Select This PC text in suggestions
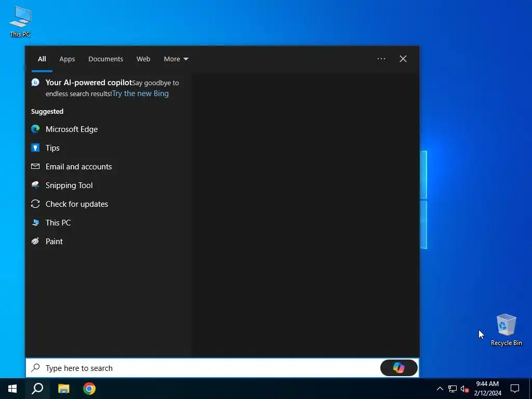 [58, 222]
